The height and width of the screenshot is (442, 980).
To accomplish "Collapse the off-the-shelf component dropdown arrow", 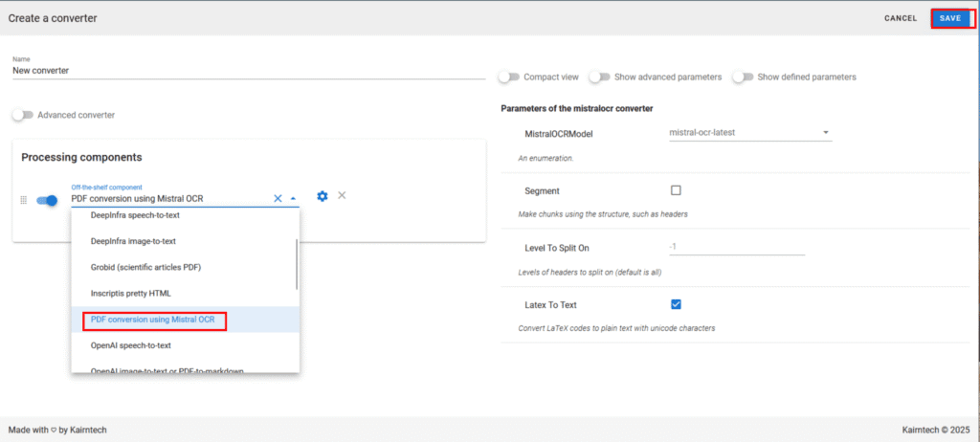I will 293,199.
